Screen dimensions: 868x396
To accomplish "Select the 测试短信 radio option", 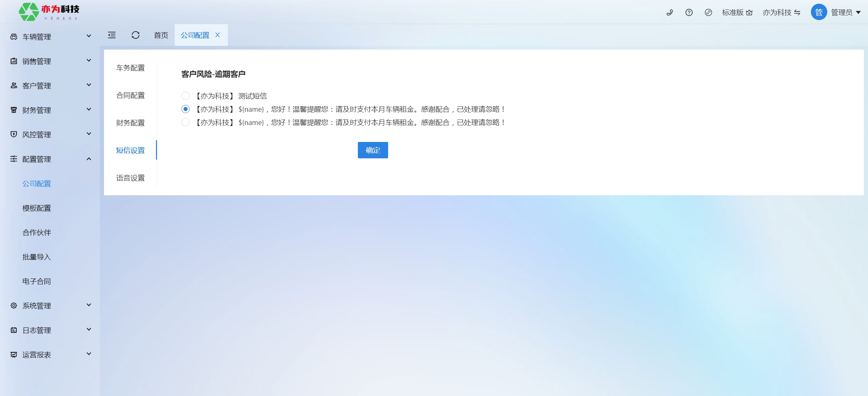I will 186,96.
